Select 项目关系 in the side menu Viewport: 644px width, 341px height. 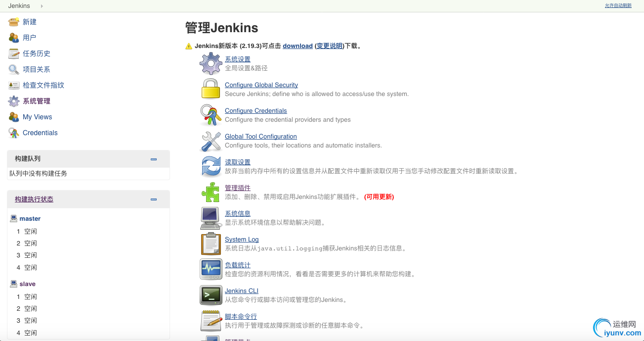point(37,69)
